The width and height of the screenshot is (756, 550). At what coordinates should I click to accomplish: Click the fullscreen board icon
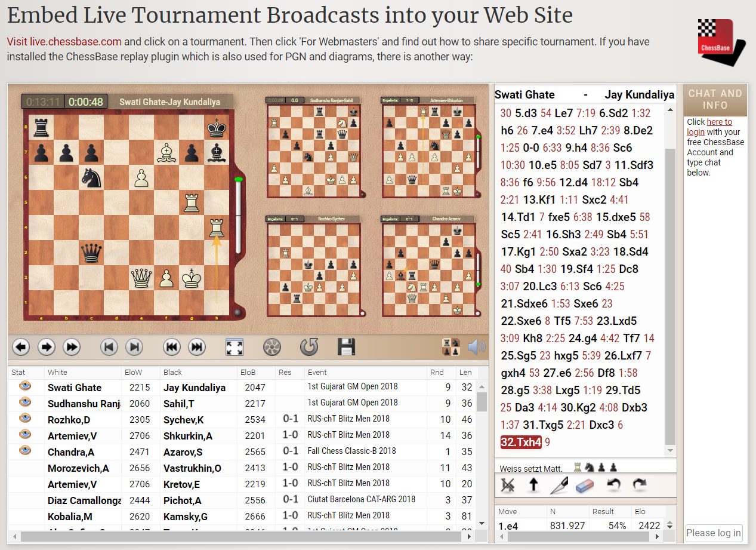click(x=234, y=347)
